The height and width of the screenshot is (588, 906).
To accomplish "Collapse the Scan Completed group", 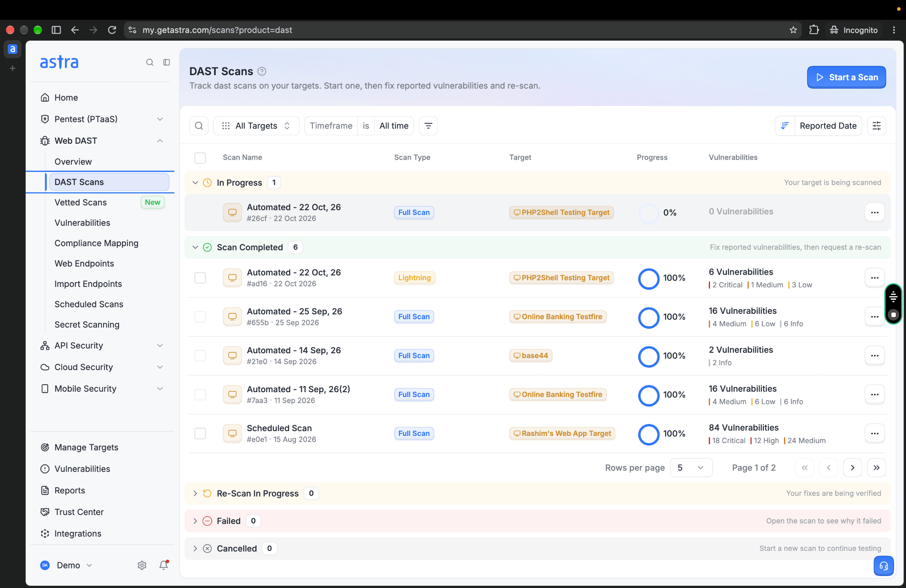I will pos(195,248).
